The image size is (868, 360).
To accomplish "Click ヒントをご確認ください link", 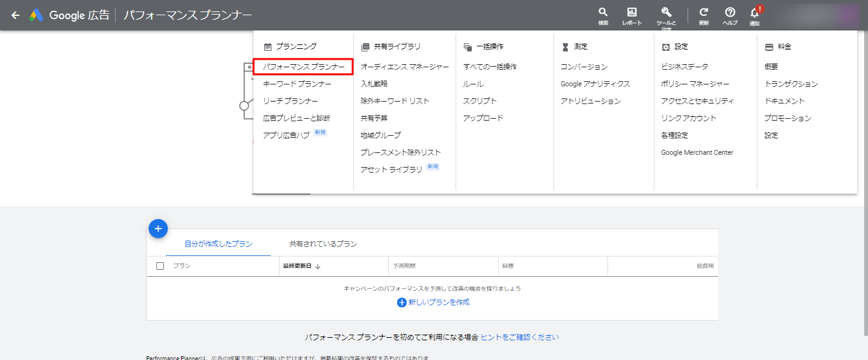I will [x=520, y=337].
